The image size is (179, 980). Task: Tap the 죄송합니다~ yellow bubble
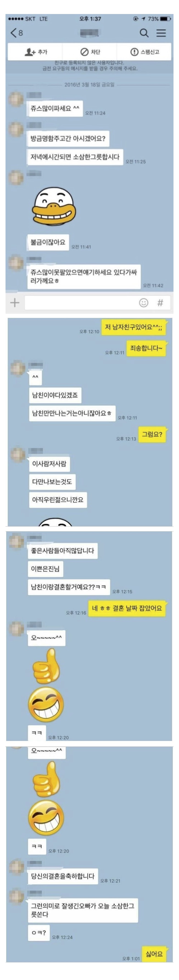(146, 348)
